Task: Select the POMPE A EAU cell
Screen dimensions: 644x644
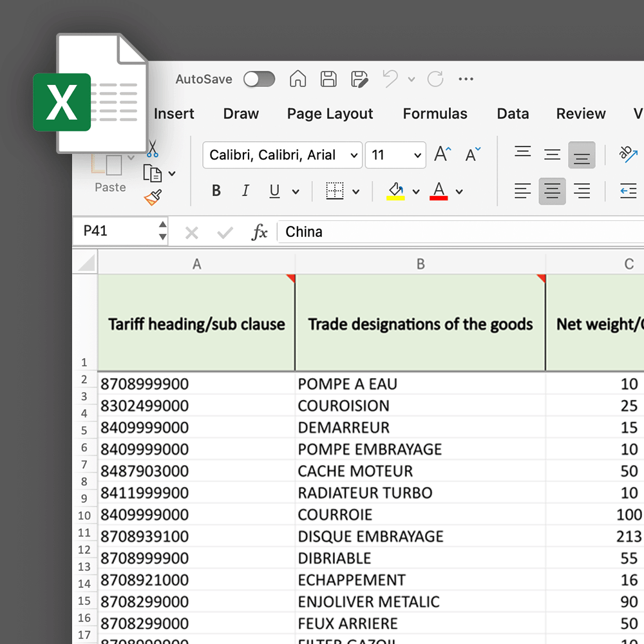Action: (421, 384)
